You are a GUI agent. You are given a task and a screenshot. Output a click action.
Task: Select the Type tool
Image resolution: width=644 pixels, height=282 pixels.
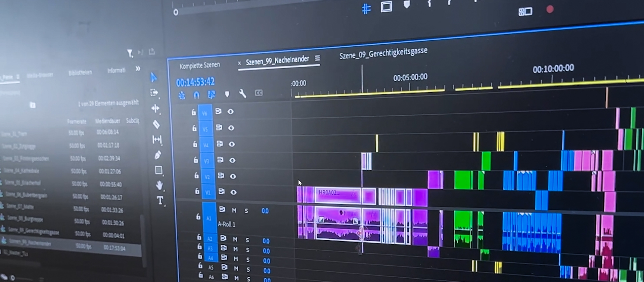click(x=160, y=201)
